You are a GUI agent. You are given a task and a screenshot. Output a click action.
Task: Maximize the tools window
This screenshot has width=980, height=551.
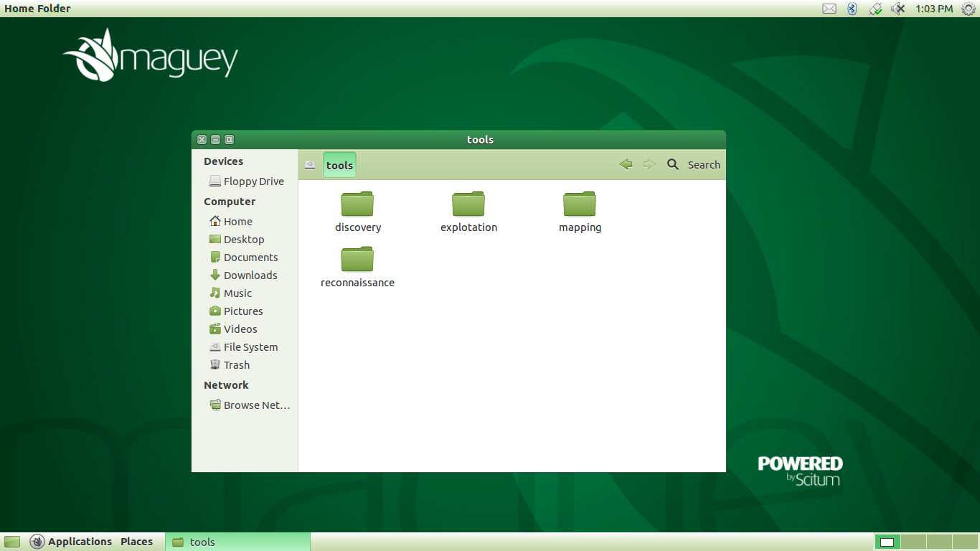tap(230, 140)
